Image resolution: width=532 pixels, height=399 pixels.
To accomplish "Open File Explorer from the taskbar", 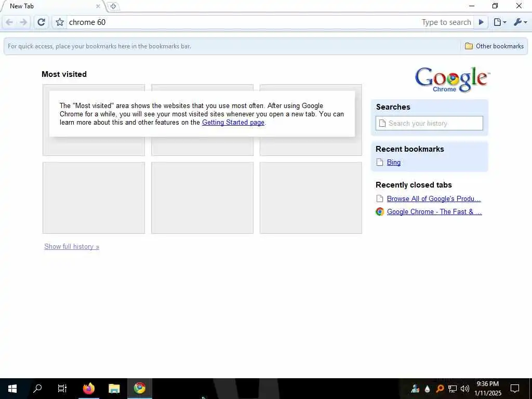I will (114, 389).
